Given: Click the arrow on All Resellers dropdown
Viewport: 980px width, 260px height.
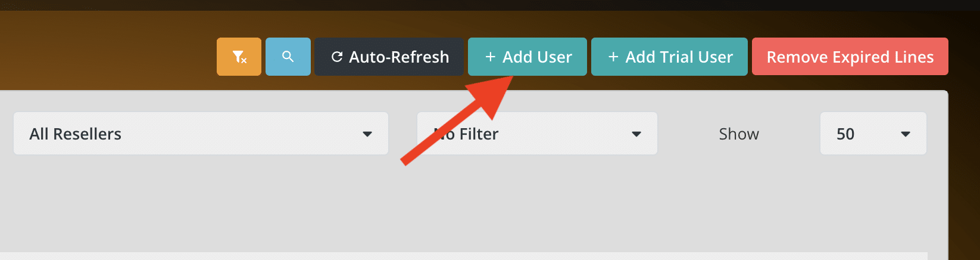Looking at the screenshot, I should click(x=367, y=134).
